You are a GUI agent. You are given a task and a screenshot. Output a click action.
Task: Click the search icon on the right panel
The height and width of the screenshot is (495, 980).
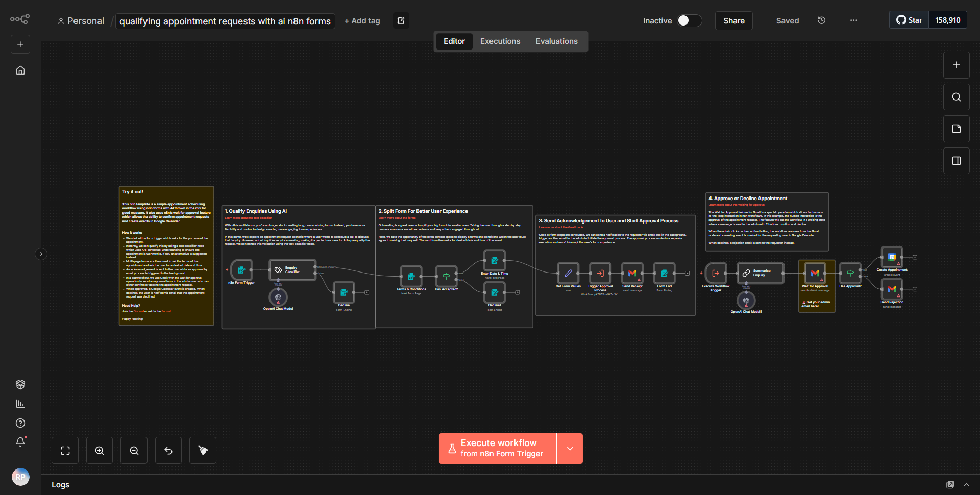[956, 96]
